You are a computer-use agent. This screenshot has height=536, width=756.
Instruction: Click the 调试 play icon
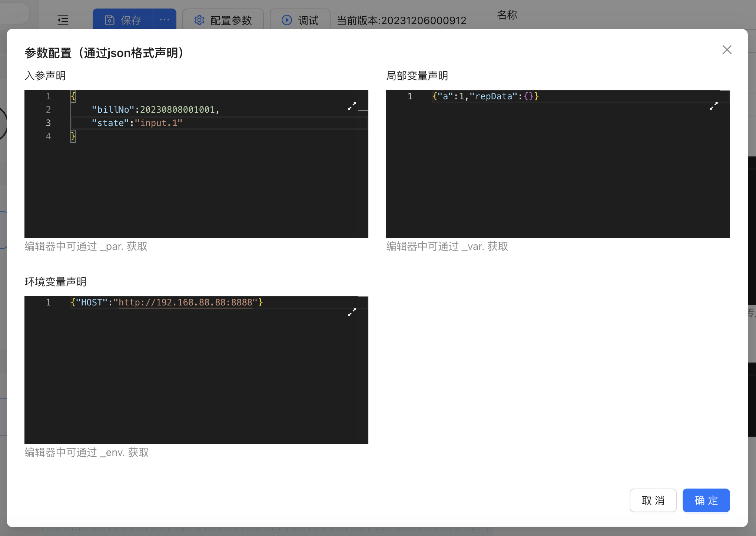point(286,20)
